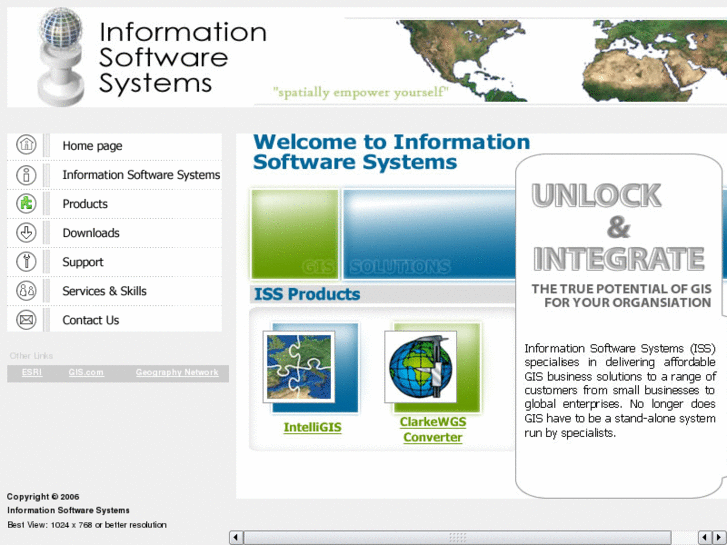Open Information Software Systems menu item

141,175
